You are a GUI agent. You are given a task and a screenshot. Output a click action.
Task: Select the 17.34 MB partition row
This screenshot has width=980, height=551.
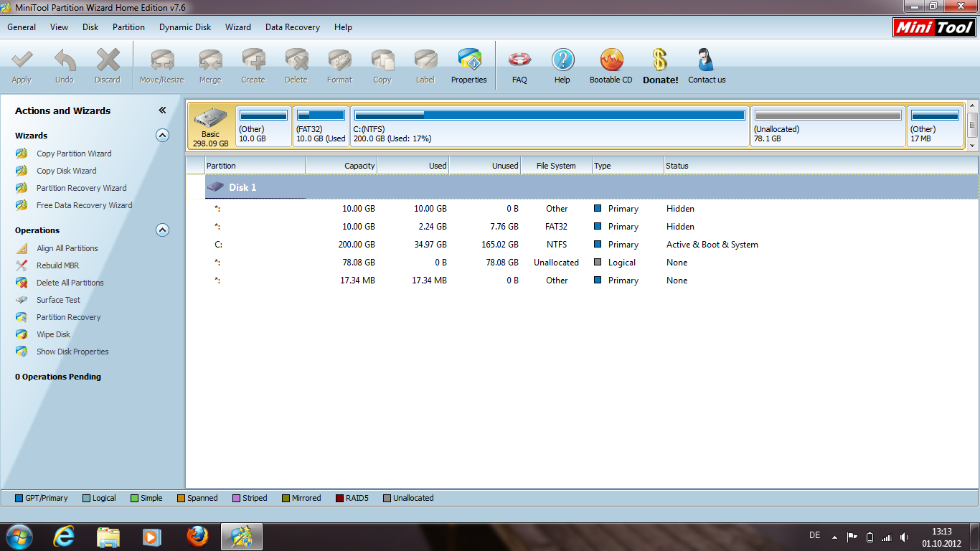tap(582, 281)
